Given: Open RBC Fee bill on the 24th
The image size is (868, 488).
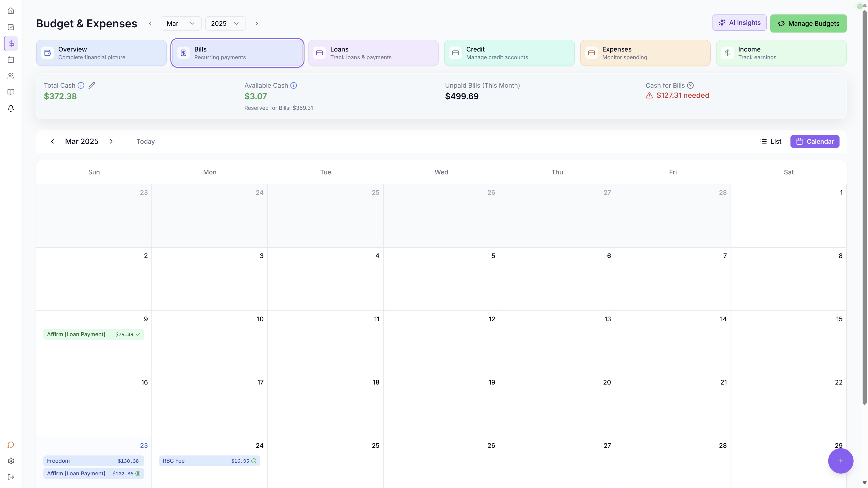Looking at the screenshot, I should tap(210, 461).
